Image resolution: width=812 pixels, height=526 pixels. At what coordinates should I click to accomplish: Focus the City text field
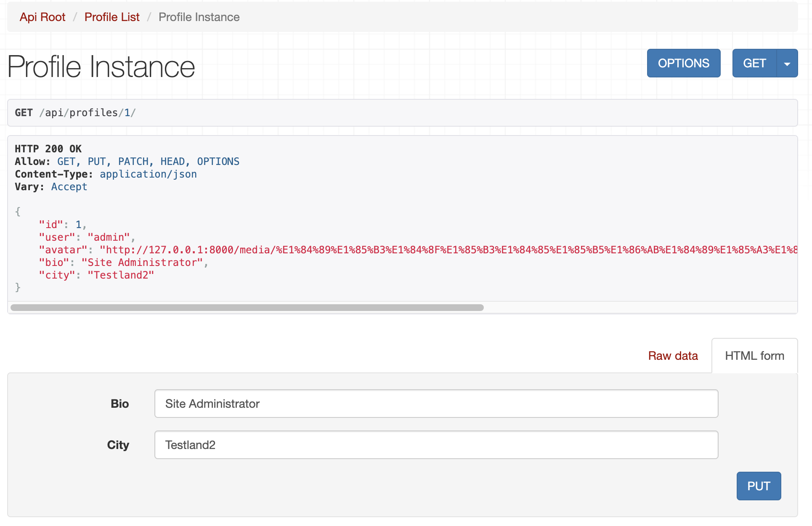[x=436, y=445]
